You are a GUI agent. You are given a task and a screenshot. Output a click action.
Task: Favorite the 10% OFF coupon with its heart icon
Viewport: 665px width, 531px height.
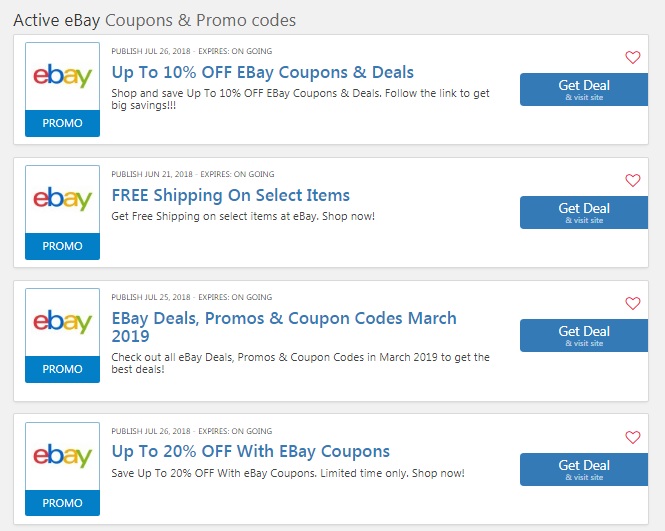pos(632,57)
